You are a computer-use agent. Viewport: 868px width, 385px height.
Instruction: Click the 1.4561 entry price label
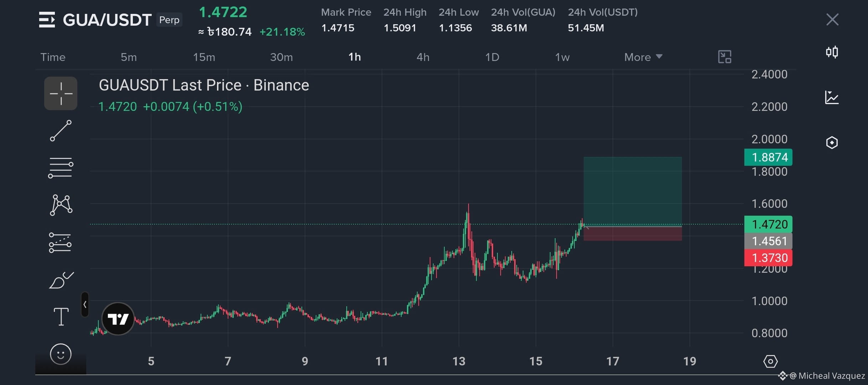(x=768, y=241)
